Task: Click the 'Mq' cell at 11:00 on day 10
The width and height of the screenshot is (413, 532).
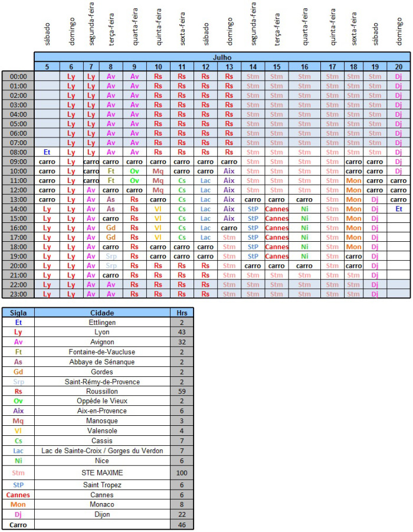Action: [158, 180]
